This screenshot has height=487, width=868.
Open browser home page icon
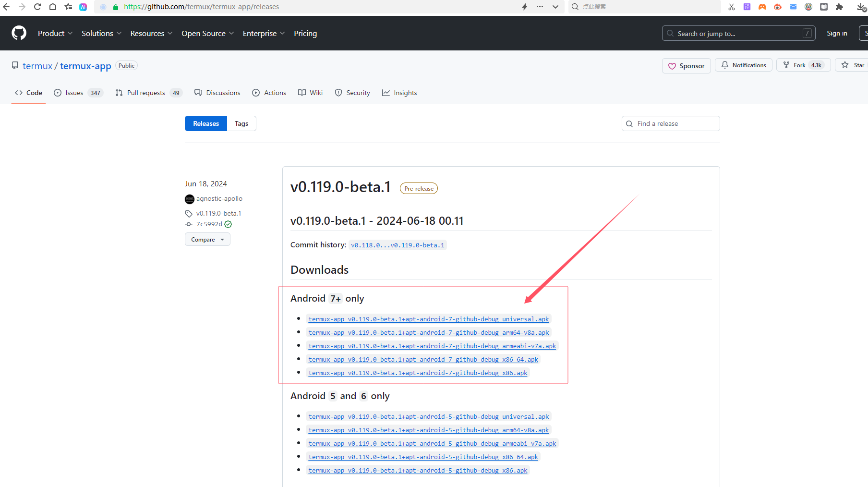point(53,7)
